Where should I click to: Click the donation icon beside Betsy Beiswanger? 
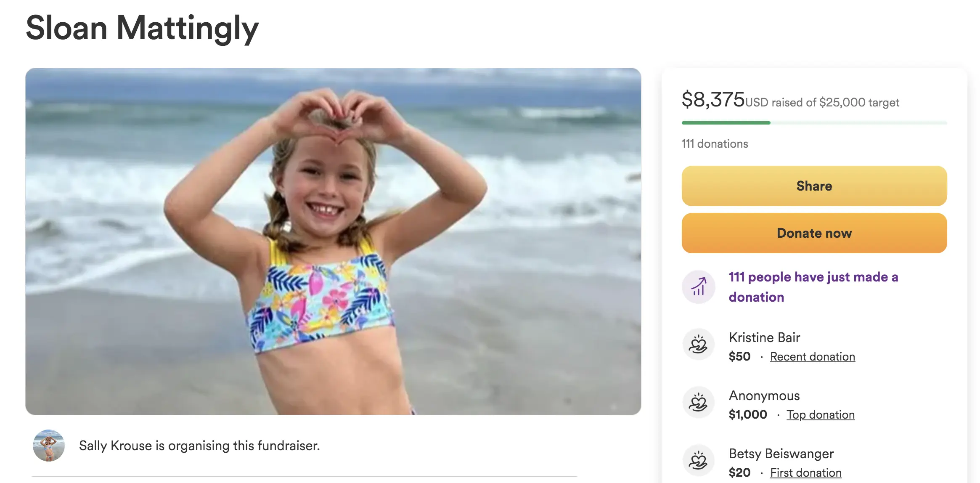point(698,461)
